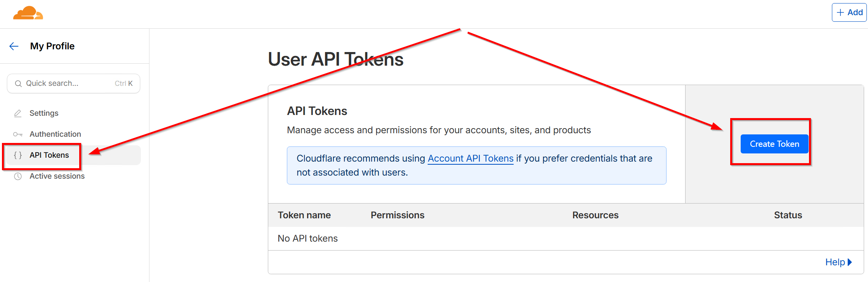Click the User API Tokens page title

point(336,59)
